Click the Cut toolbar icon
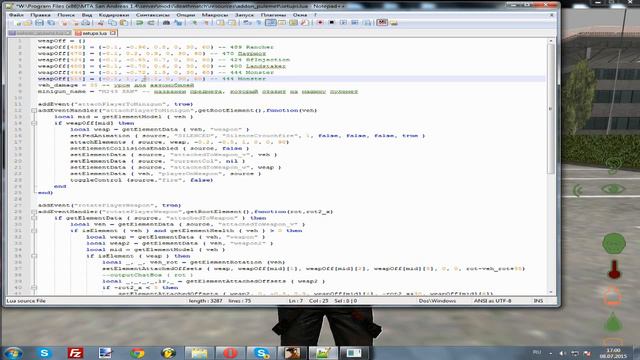Screen dimensions: 640x360 (100, 23)
